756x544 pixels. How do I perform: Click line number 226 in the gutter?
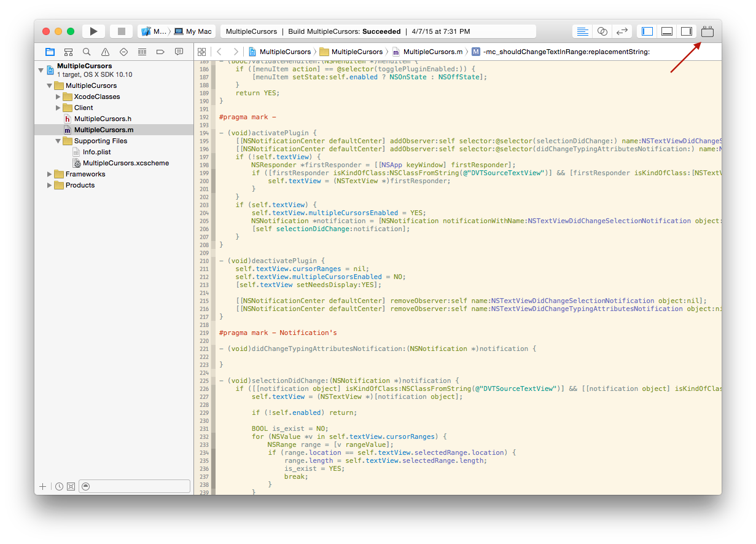coord(205,388)
